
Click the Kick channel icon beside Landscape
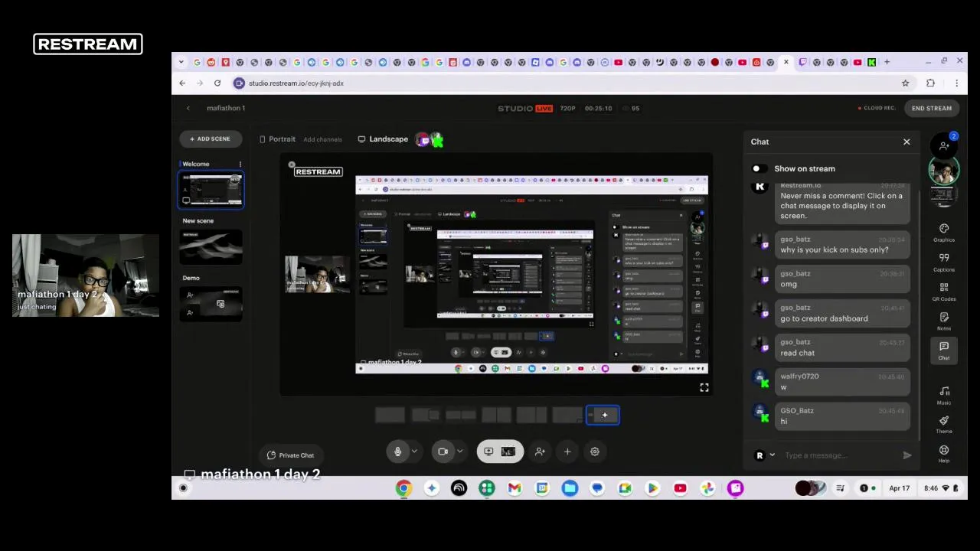(x=437, y=140)
